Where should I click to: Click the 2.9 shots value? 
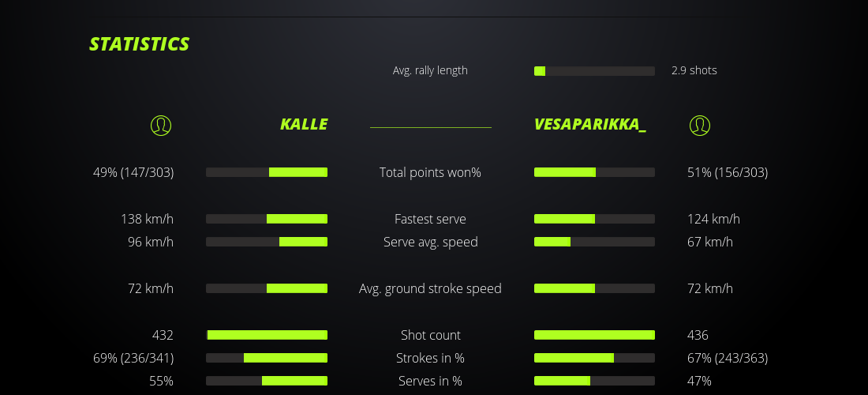coord(694,70)
